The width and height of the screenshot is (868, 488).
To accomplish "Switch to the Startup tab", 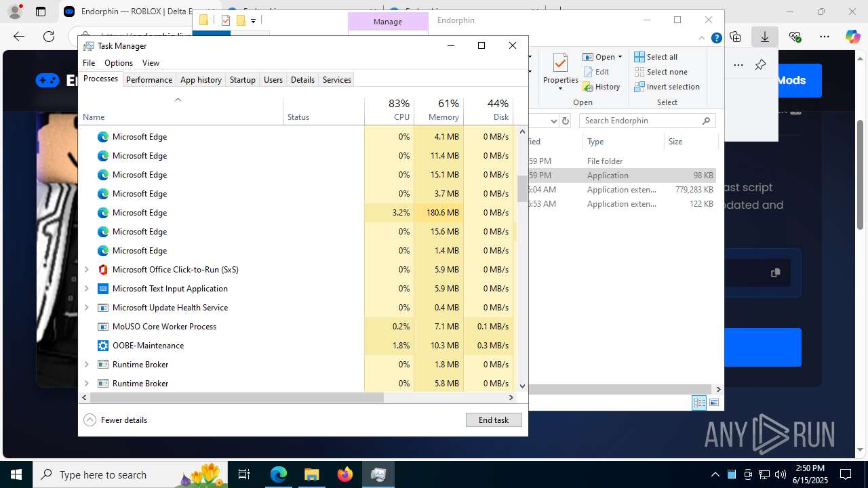I will click(x=242, y=80).
